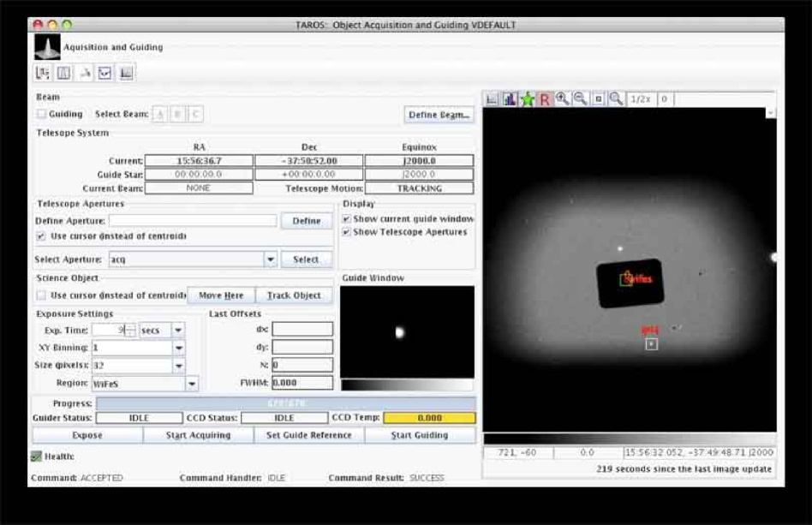Click the square fit-to-window icon

pos(599,99)
